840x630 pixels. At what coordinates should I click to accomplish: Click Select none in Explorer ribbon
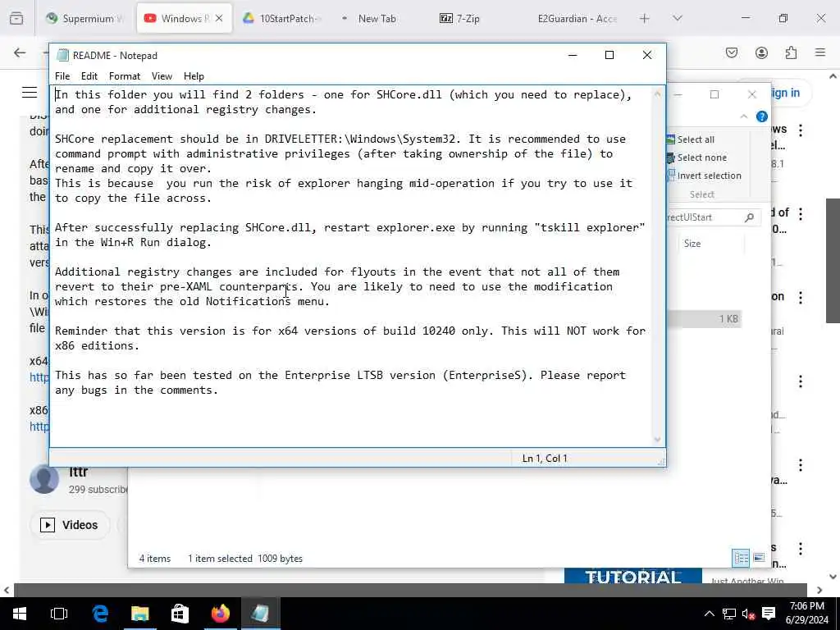(x=696, y=157)
